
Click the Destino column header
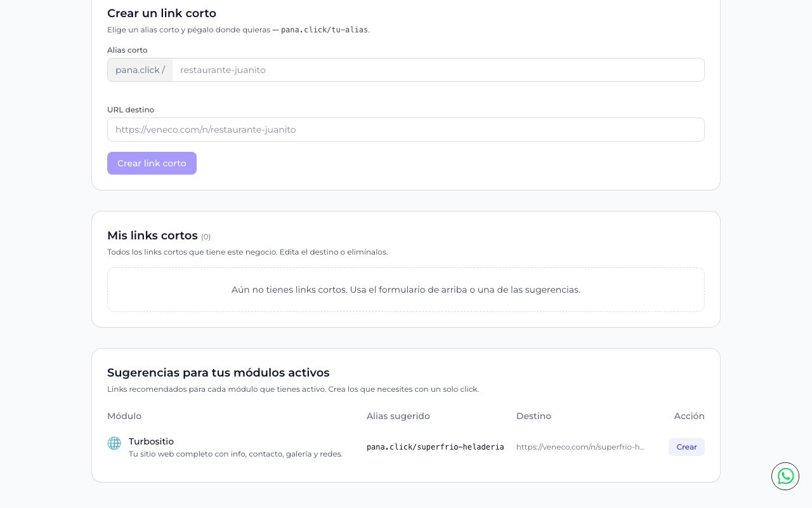(x=534, y=416)
